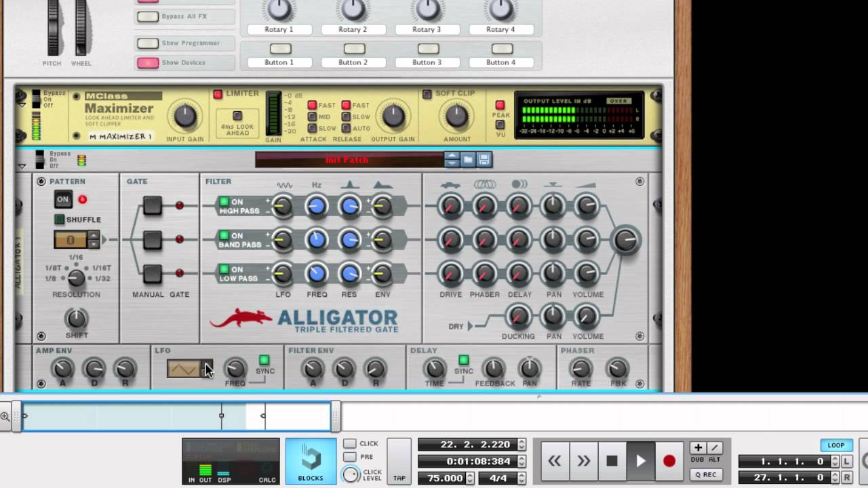868x488 pixels.
Task: Select Peak meter mode
Action: [500, 105]
